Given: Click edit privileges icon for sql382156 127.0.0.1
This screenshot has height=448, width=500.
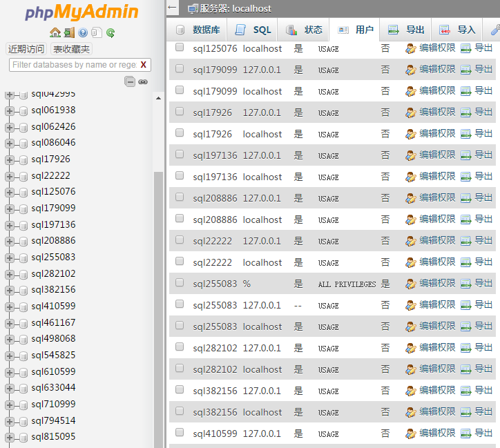Looking at the screenshot, I should (x=411, y=391).
